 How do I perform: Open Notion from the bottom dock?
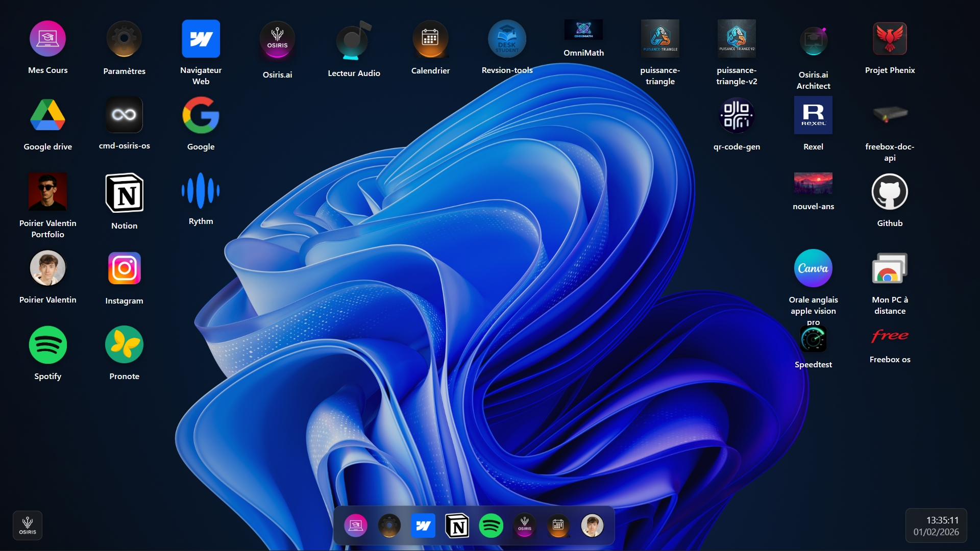click(x=457, y=525)
